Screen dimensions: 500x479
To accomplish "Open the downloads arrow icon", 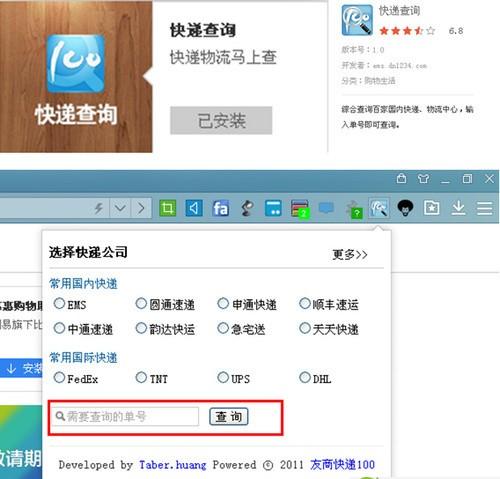I will pyautogui.click(x=458, y=208).
